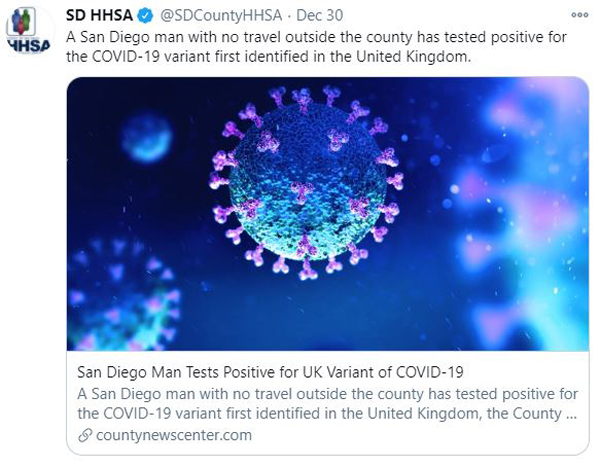The height and width of the screenshot is (467, 600).
Task: Open the countynewscenter.com domain link
Action: point(174,435)
